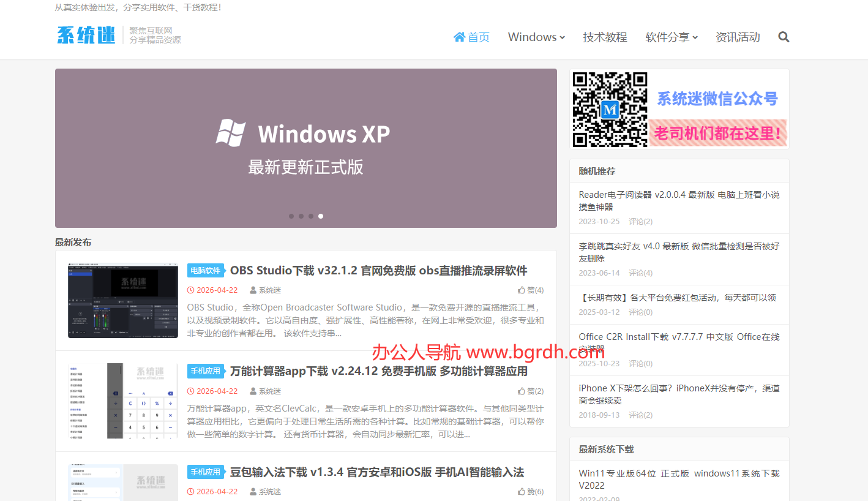Like the 万能计算器app article thumbs-up icon
868x501 pixels.
tap(522, 391)
